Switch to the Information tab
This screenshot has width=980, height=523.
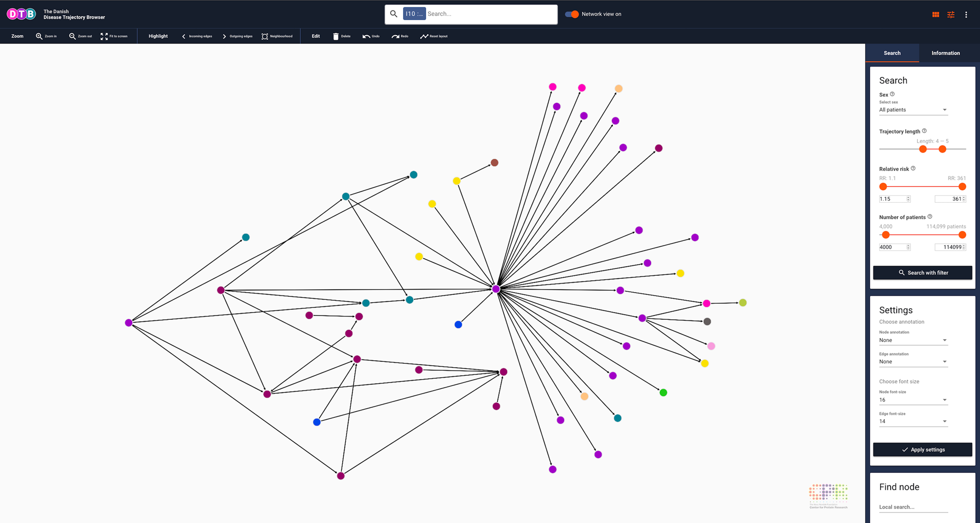[x=945, y=53]
